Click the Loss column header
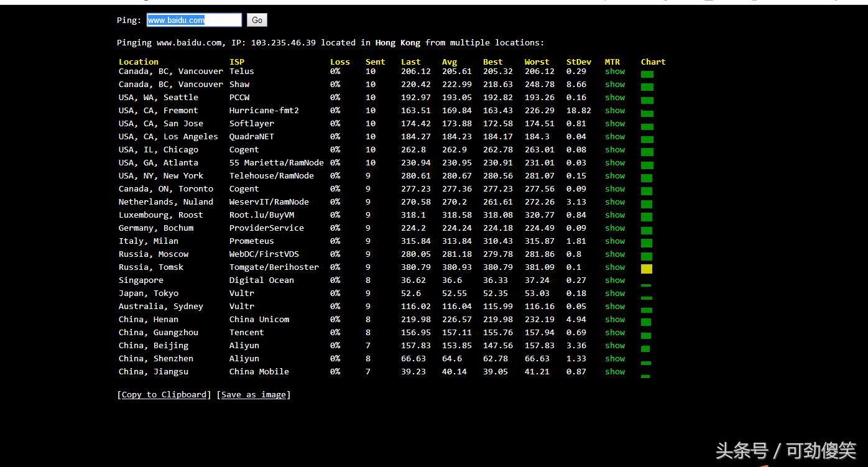Image resolution: width=868 pixels, height=467 pixels. pos(339,62)
